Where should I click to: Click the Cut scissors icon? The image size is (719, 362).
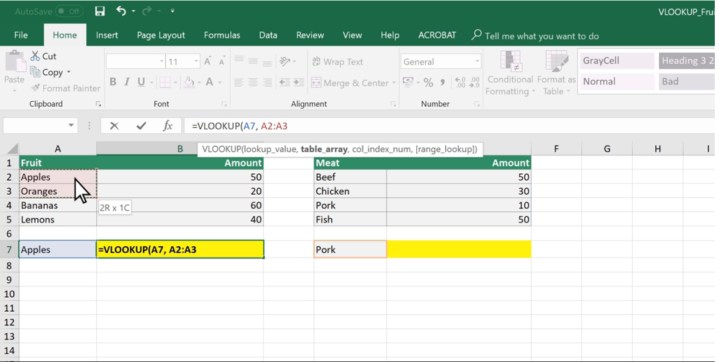(35, 56)
